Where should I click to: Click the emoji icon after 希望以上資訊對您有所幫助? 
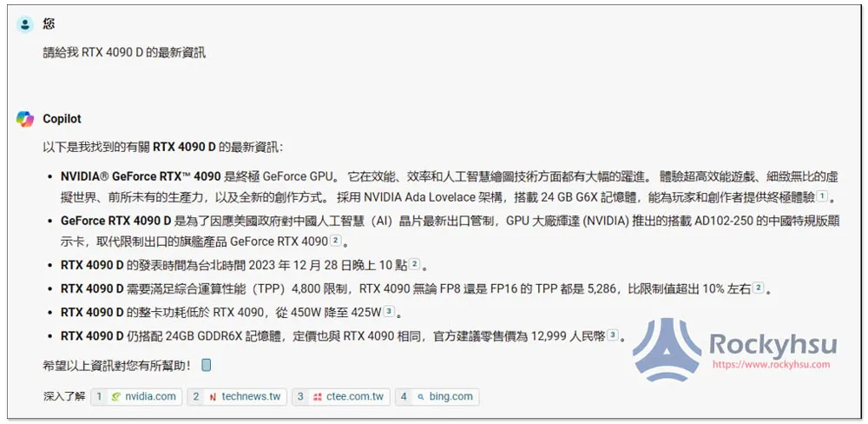206,365
